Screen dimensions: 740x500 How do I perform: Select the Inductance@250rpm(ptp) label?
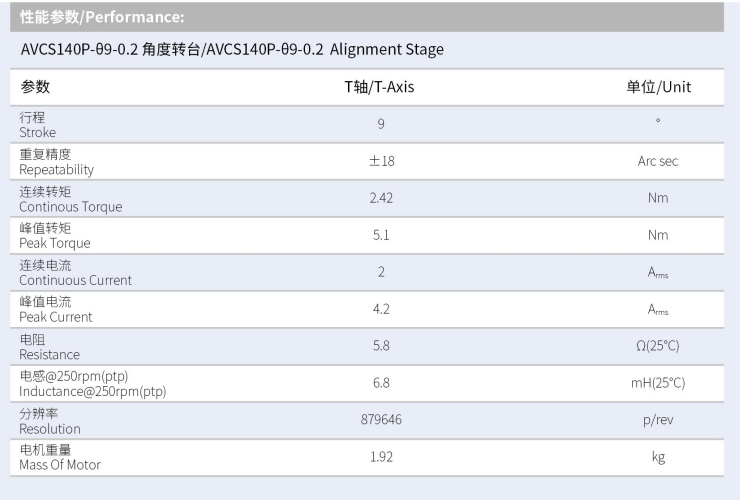pyautogui.click(x=93, y=383)
